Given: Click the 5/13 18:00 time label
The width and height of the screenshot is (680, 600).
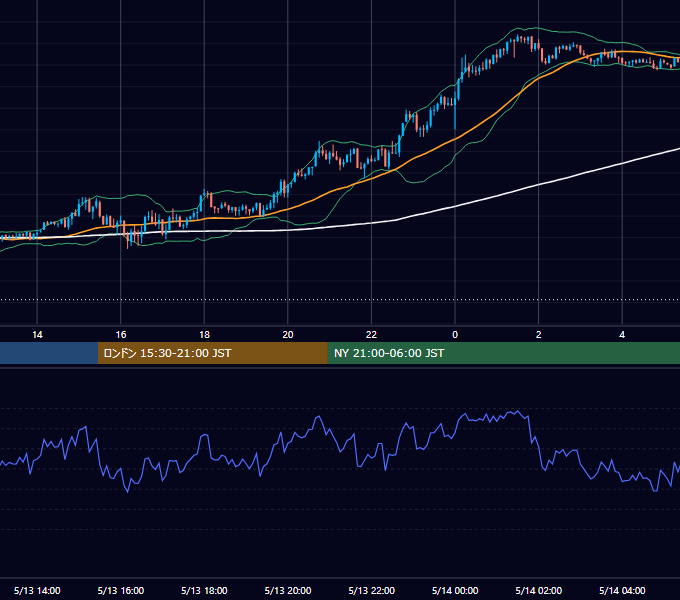Looking at the screenshot, I should pyautogui.click(x=204, y=590).
